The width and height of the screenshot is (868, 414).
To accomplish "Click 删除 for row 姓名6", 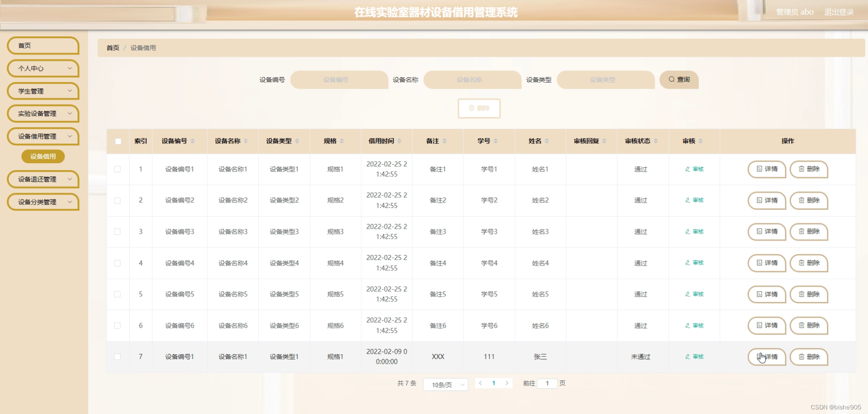I will pyautogui.click(x=809, y=325).
